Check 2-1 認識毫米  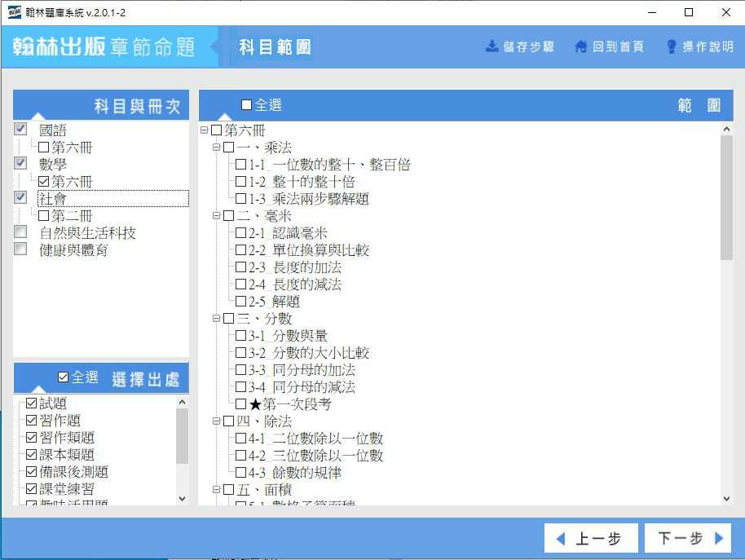point(241,233)
